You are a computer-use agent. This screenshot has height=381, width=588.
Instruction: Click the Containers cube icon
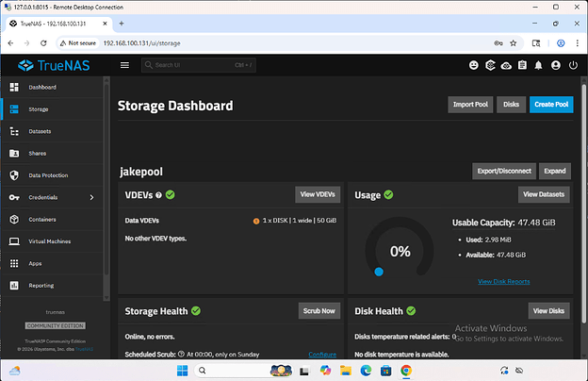(14, 219)
